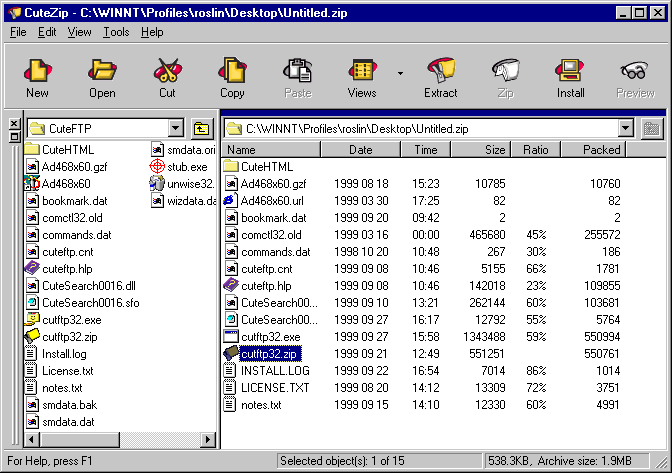
Task: Click the Copy toolbar icon
Action: click(232, 71)
